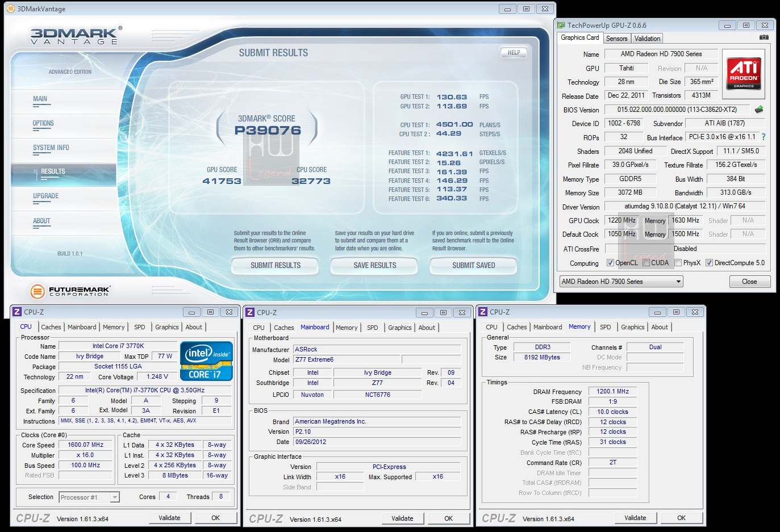This screenshot has height=532, width=780.
Task: Toggle the DirectCompute 5.0 checkbox
Action: point(709,263)
